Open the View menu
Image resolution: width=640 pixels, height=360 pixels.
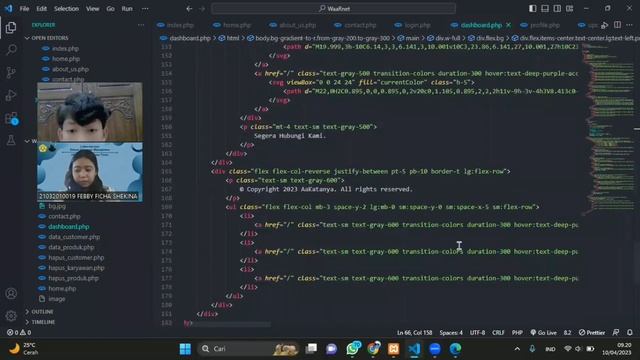tap(92, 8)
